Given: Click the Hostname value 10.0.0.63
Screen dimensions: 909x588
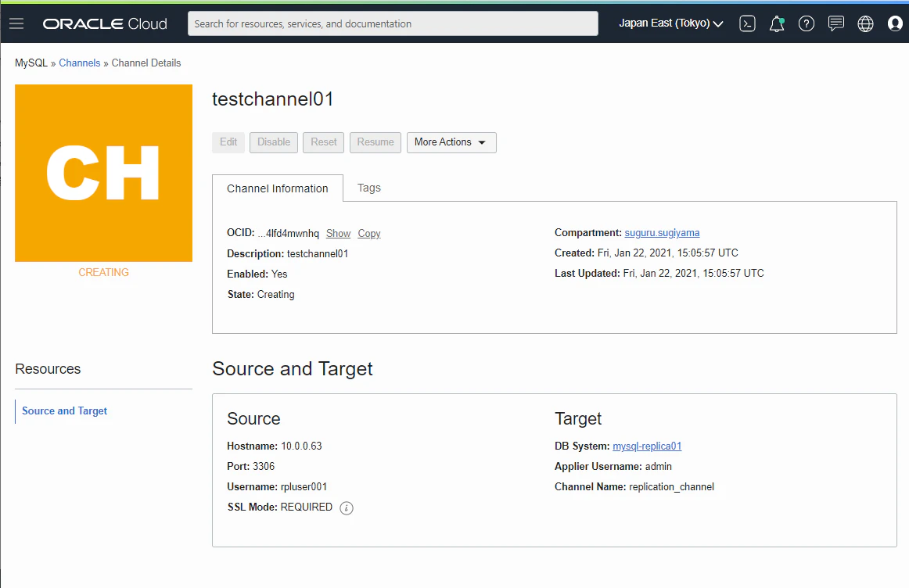Looking at the screenshot, I should pyautogui.click(x=301, y=446).
